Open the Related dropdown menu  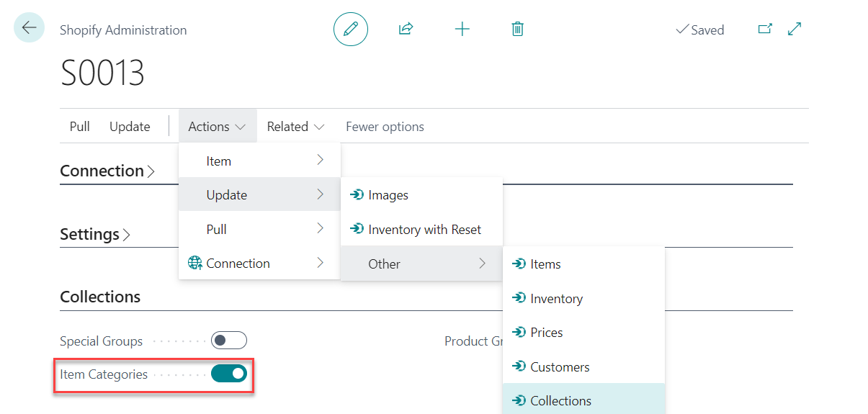pos(296,127)
